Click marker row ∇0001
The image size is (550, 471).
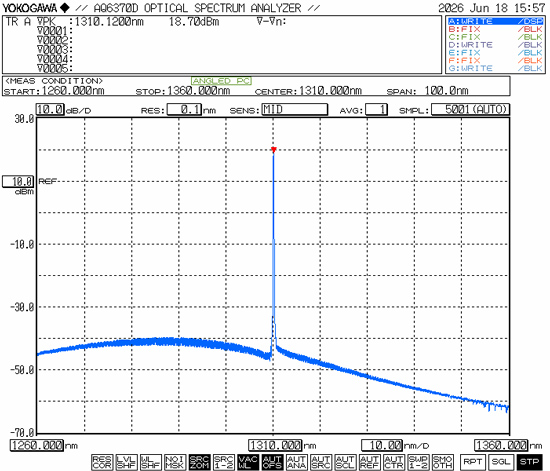(55, 31)
